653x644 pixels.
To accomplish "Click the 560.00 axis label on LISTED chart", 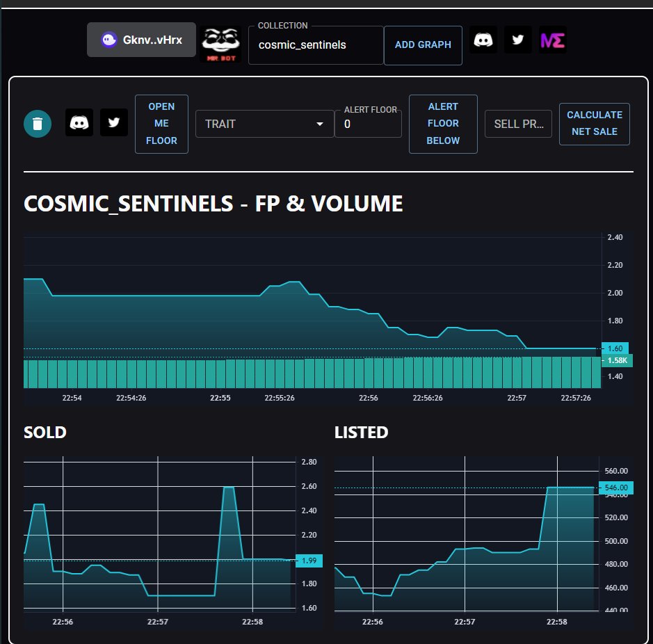I will click(x=616, y=471).
